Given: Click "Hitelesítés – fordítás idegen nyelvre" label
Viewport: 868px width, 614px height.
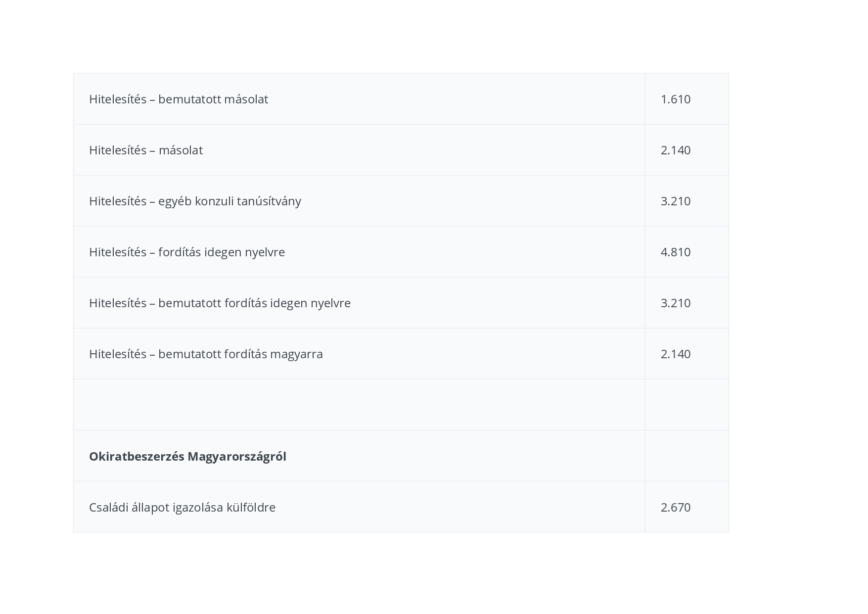Looking at the screenshot, I should click(x=187, y=252).
